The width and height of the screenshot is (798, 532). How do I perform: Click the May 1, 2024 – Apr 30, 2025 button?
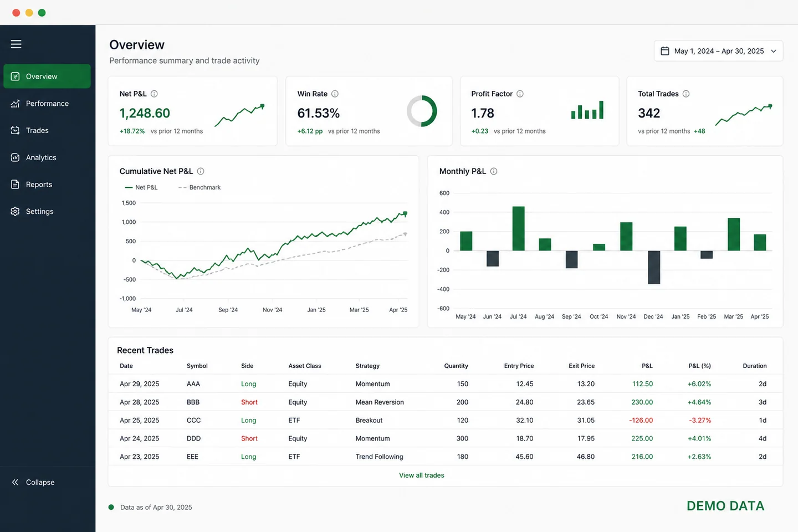(x=718, y=51)
